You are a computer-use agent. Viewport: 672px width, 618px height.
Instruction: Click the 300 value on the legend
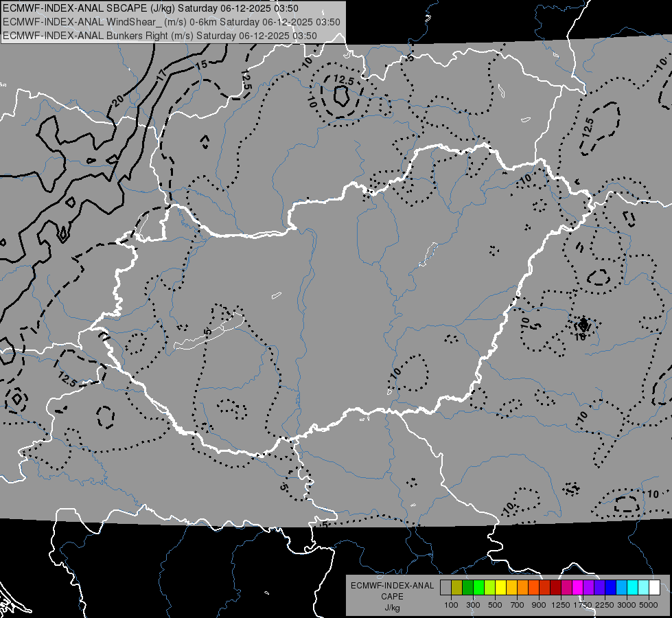coord(473,605)
